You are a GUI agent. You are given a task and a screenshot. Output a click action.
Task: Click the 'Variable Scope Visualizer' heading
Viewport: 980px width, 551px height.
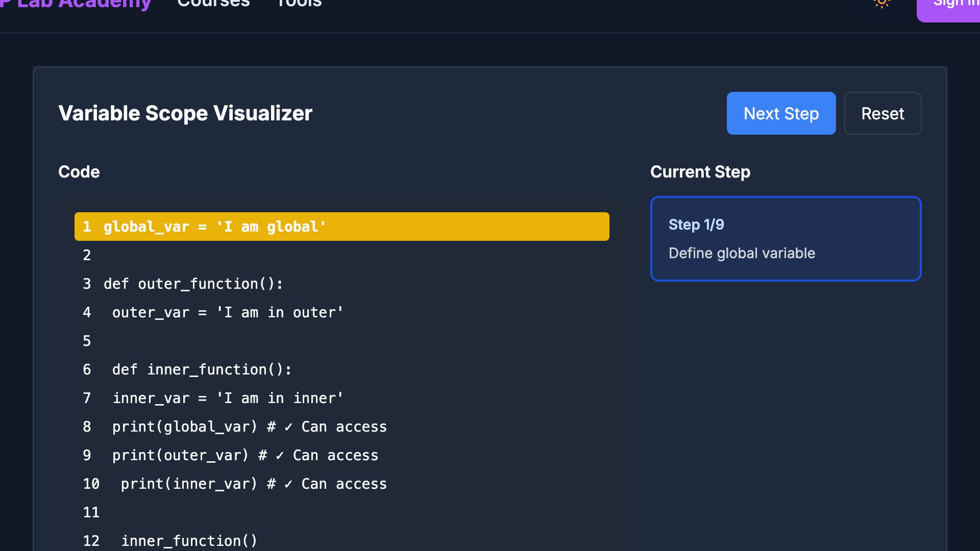[185, 113]
